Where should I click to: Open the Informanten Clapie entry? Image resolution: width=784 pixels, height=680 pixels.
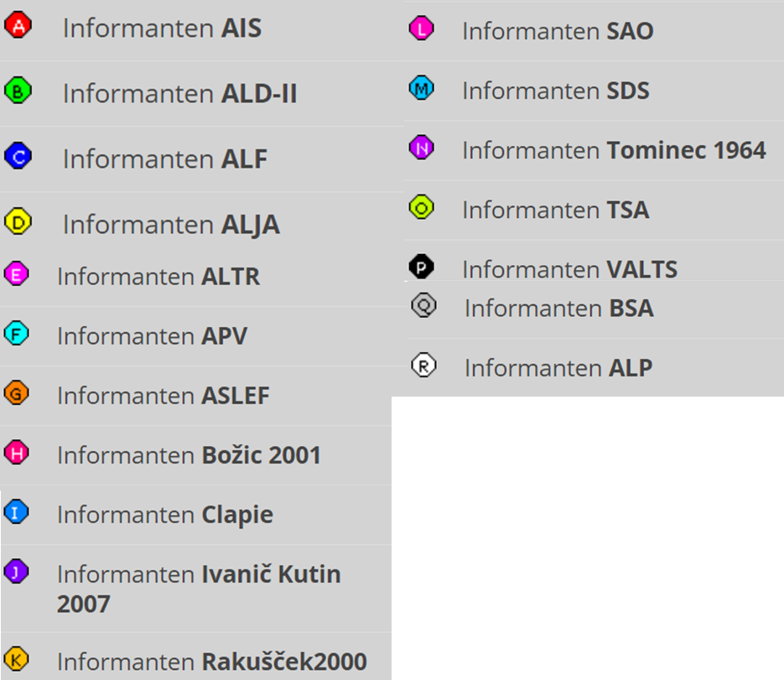pyautogui.click(x=164, y=515)
